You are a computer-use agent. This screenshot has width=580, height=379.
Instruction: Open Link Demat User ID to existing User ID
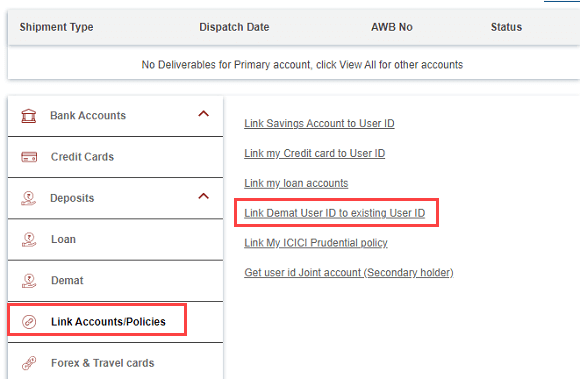(x=334, y=213)
